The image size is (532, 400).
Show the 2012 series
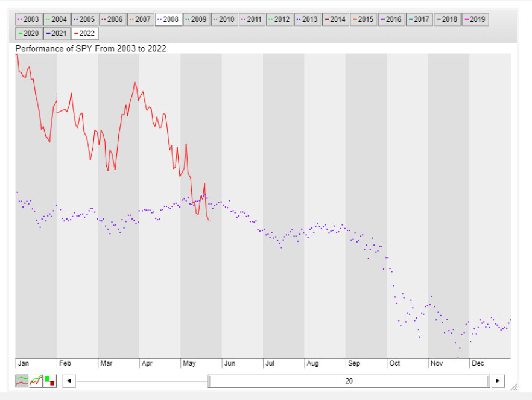click(x=280, y=19)
